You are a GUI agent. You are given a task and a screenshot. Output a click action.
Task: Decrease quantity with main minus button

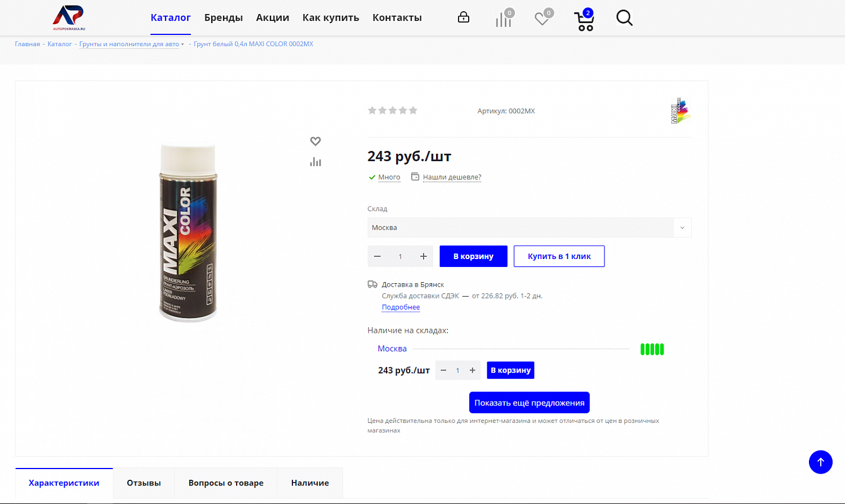click(x=377, y=256)
